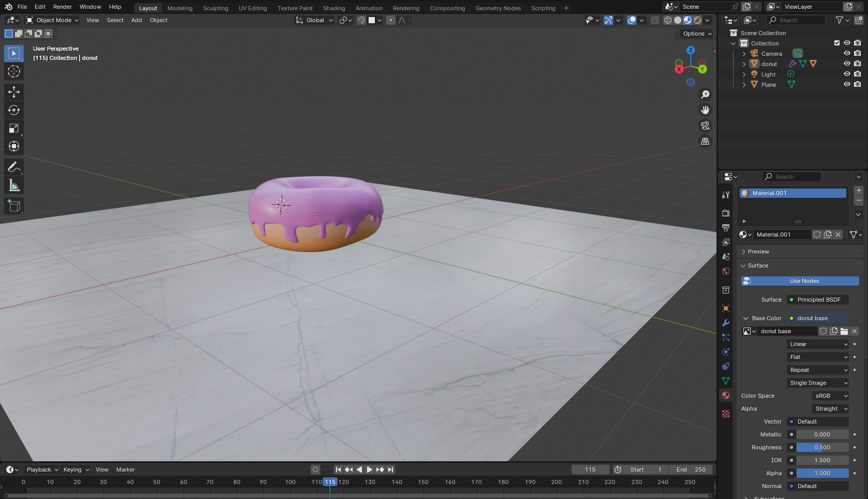Hide the Plane via eye icon

(847, 84)
